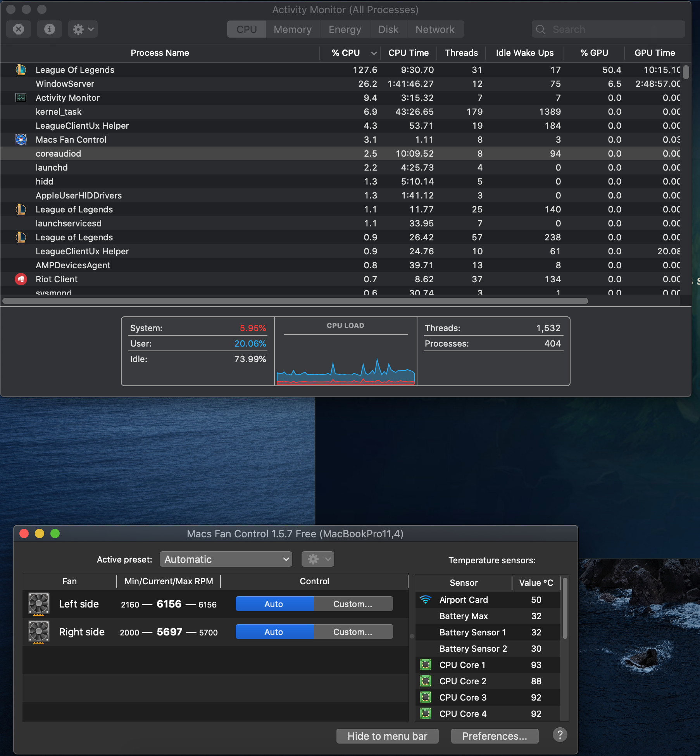
Task: Select the coreaudiod process row
Action: click(x=340, y=154)
